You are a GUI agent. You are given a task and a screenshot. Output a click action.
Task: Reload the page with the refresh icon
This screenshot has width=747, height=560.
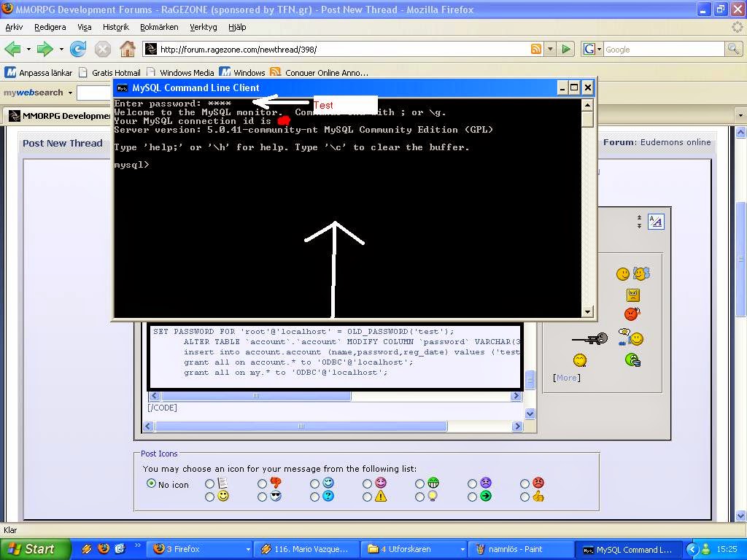77,49
